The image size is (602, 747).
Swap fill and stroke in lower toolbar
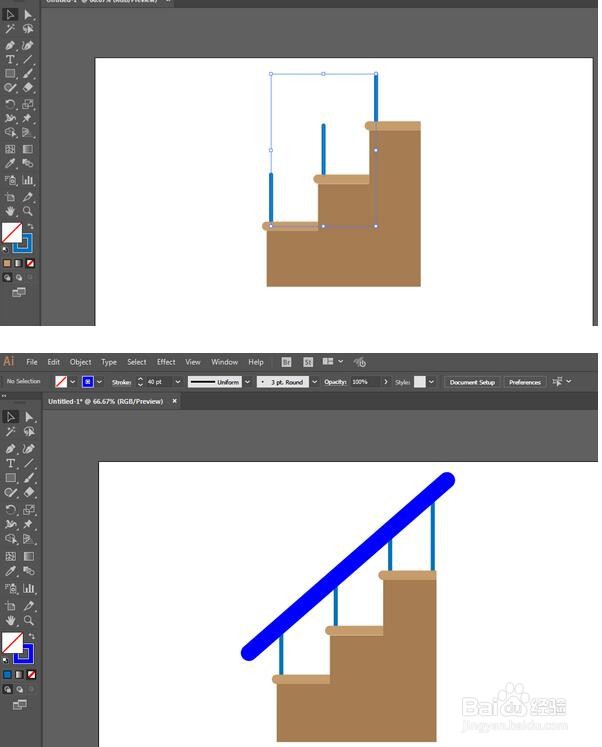click(x=31, y=636)
